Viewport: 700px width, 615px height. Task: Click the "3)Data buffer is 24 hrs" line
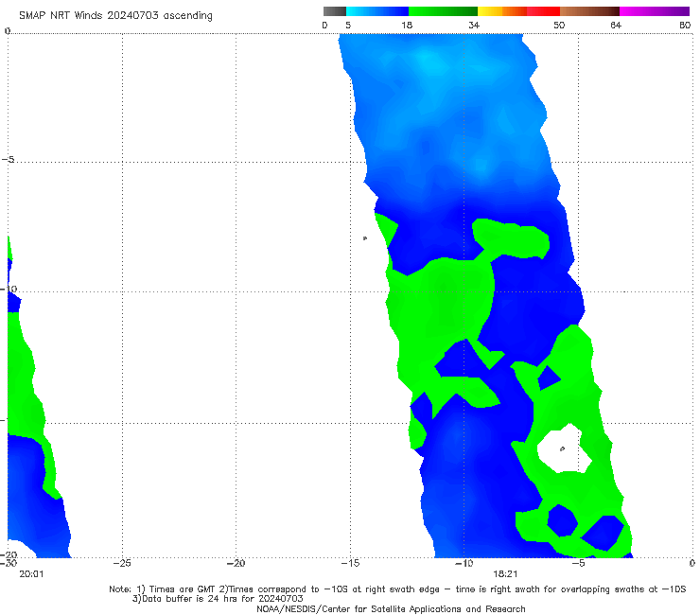[218, 599]
